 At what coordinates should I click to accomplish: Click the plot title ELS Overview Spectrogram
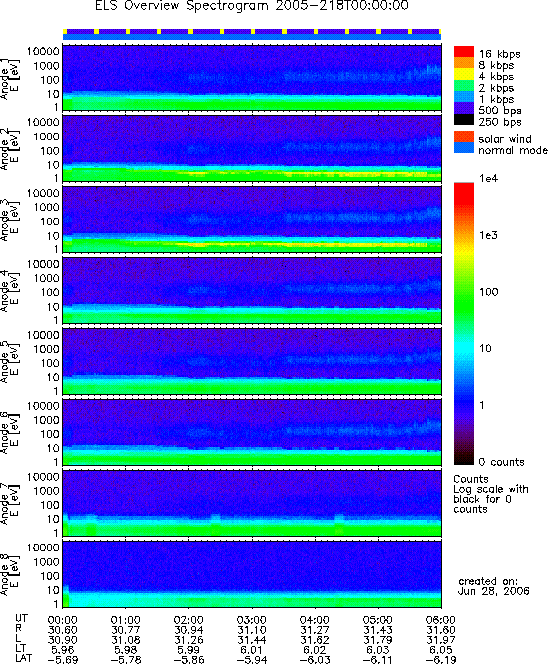point(252,6)
